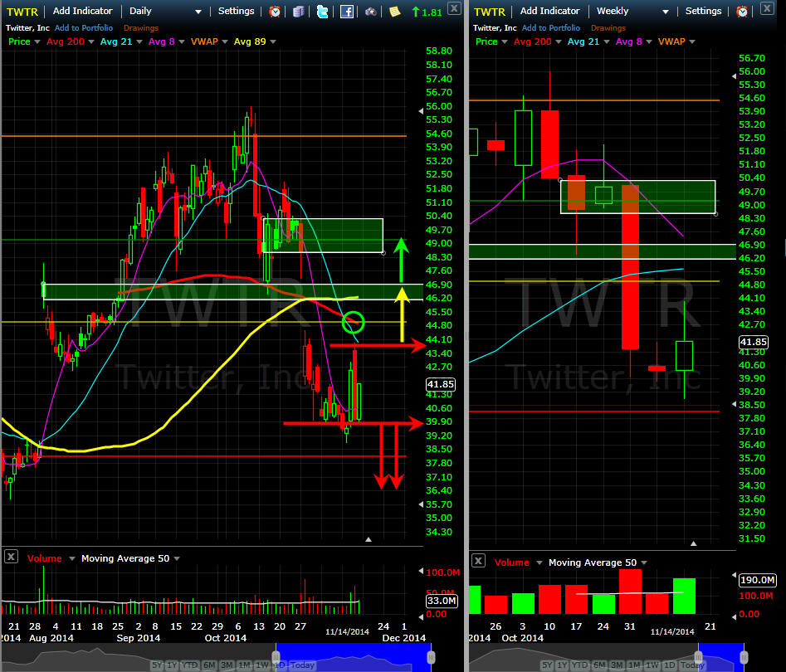Click the binoculars icon in daily toolbar
Screen dimensions: 786x672
[370, 12]
